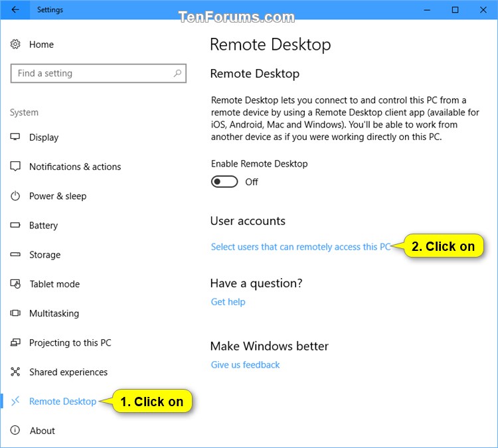Viewport: 498px width, 448px height.
Task: Open the Get help link
Action: tap(228, 301)
